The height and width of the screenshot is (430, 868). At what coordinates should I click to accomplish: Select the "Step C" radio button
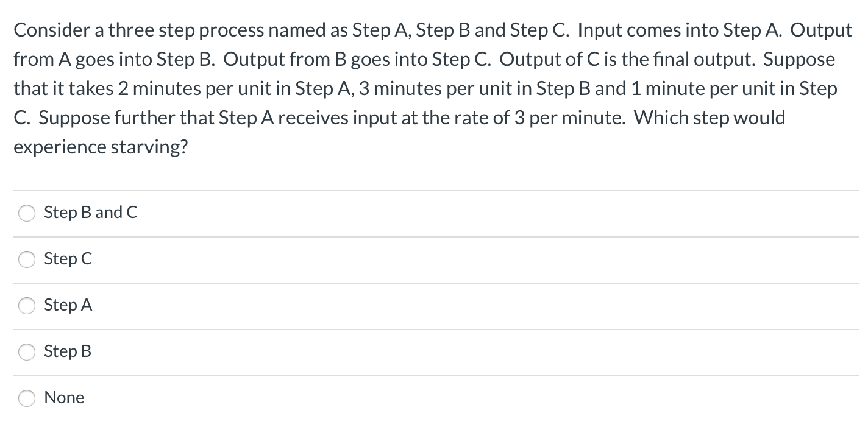27,259
